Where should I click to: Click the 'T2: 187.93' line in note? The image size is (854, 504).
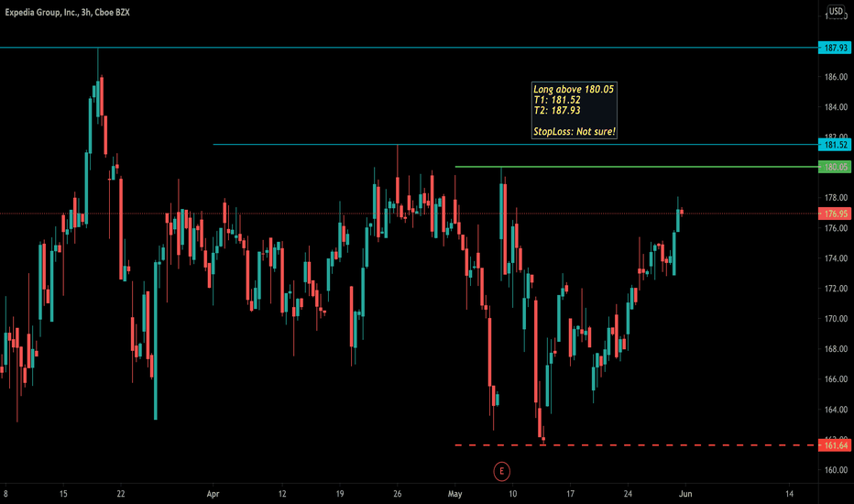click(x=556, y=110)
